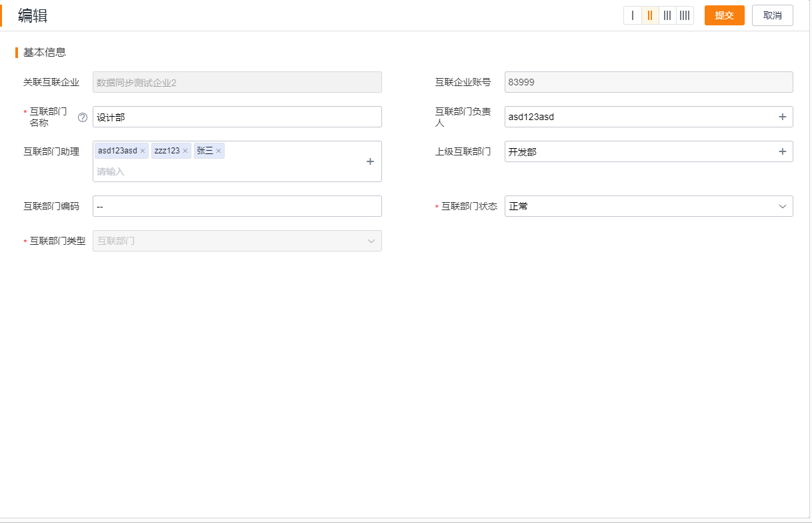Viewport: 812px width, 523px height.
Task: Click plus icon in 上级互联部门 field
Action: (783, 151)
